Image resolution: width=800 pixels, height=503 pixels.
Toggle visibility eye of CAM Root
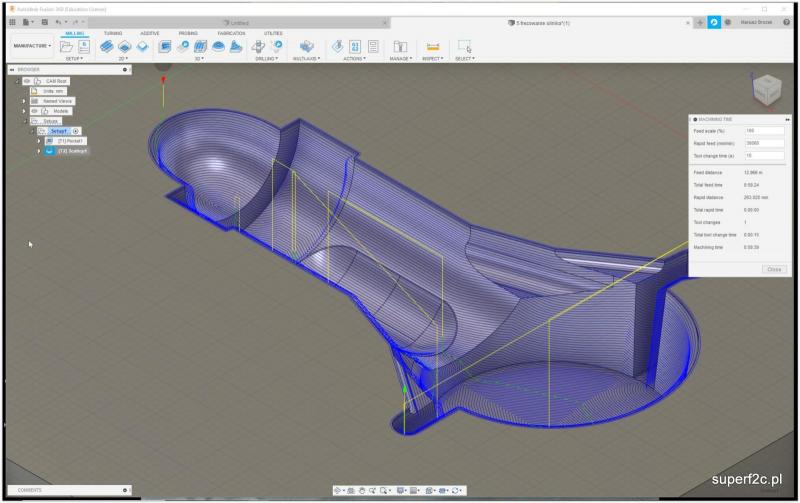point(27,81)
